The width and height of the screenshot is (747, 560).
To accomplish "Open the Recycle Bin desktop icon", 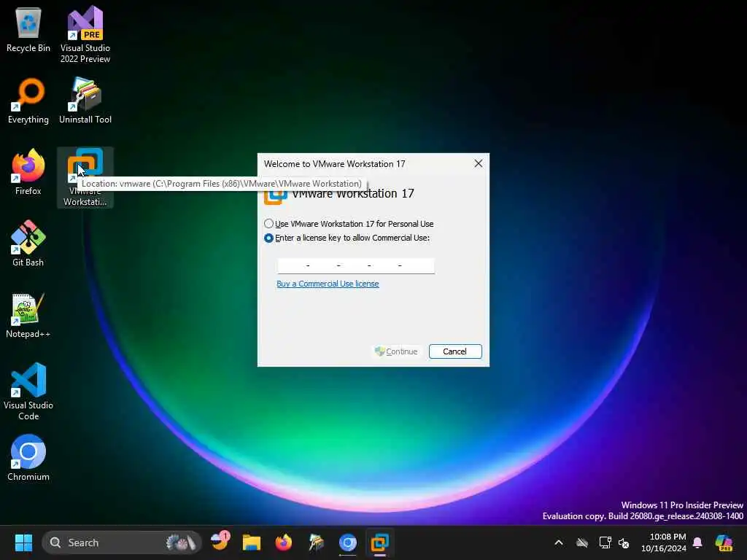I will (28, 29).
